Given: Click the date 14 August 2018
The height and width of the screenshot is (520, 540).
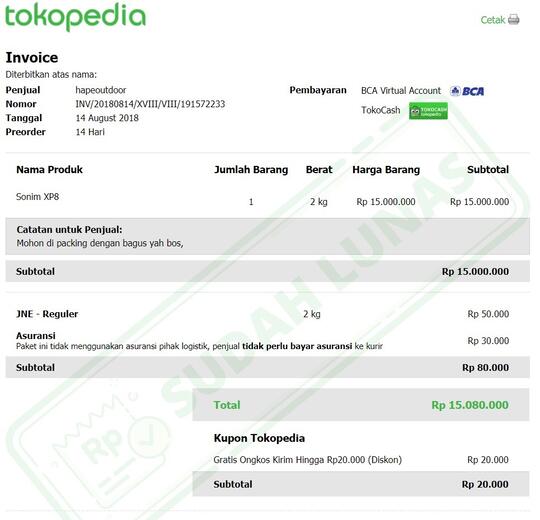Looking at the screenshot, I should [x=107, y=118].
